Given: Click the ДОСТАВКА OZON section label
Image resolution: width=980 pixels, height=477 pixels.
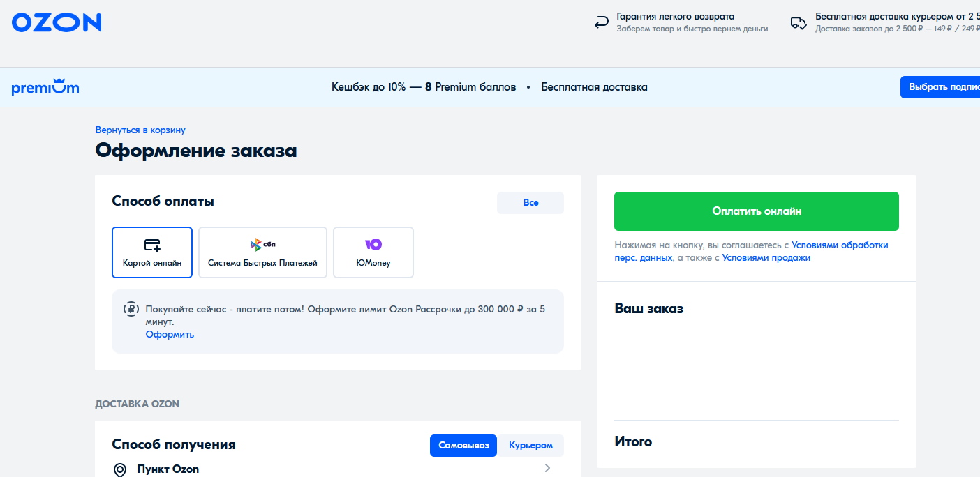Looking at the screenshot, I should point(138,404).
